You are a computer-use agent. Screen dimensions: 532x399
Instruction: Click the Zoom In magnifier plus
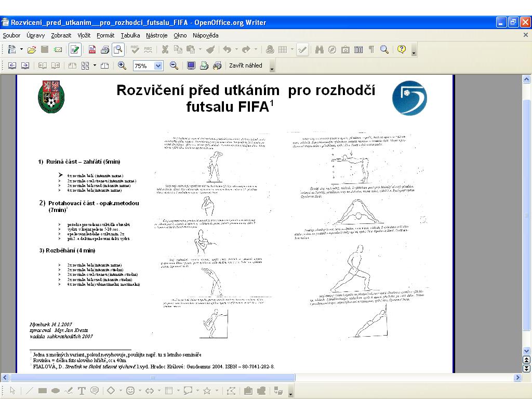click(x=122, y=66)
